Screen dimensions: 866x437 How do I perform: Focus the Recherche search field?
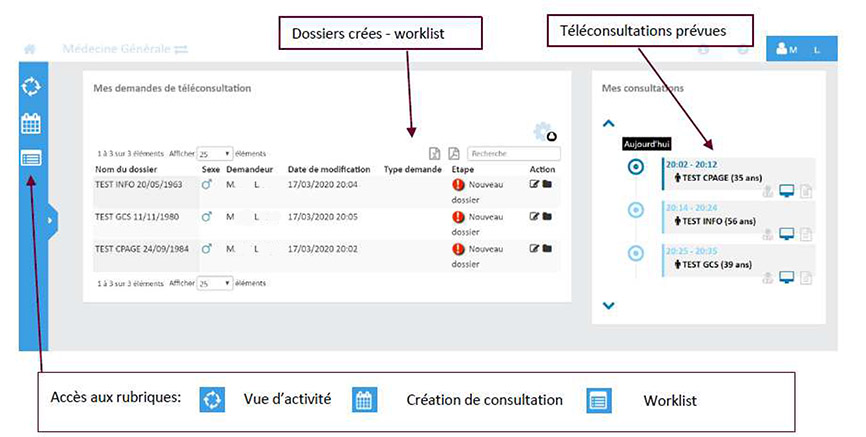click(x=514, y=154)
